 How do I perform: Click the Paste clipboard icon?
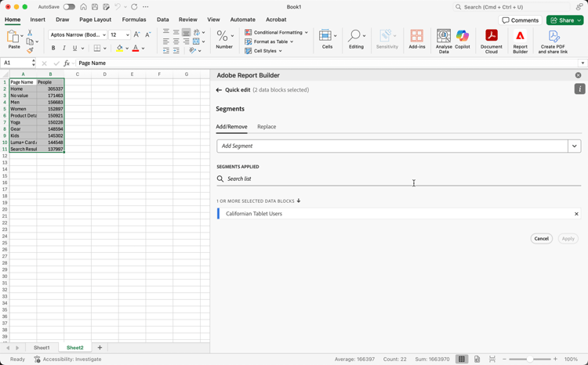13,37
